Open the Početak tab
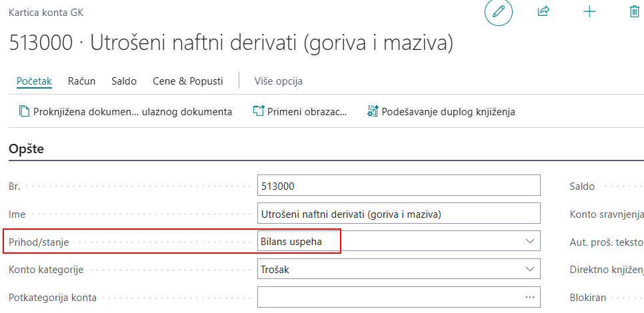Viewport: 644px width, 313px height. [34, 81]
